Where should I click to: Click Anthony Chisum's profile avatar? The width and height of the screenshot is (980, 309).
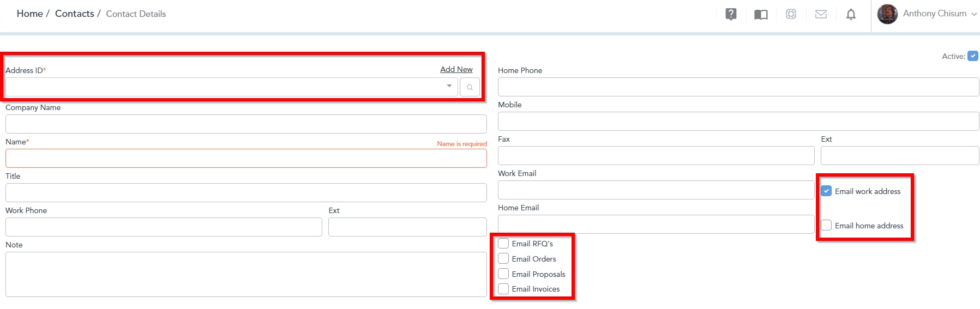[887, 14]
